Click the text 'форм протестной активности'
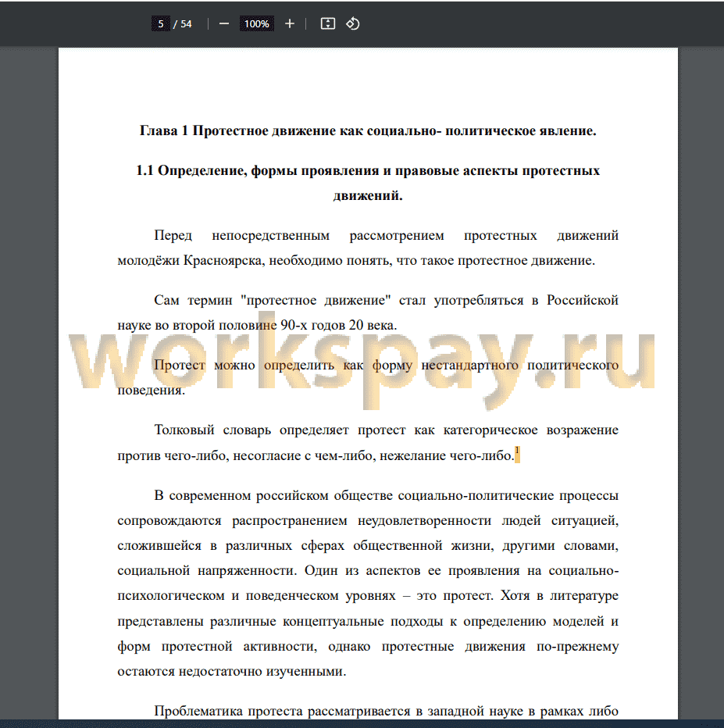 point(217,646)
